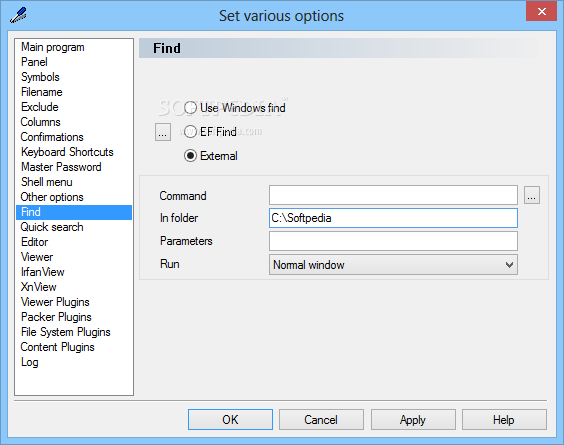Open Help for this dialog
The height and width of the screenshot is (445, 564).
point(504,419)
